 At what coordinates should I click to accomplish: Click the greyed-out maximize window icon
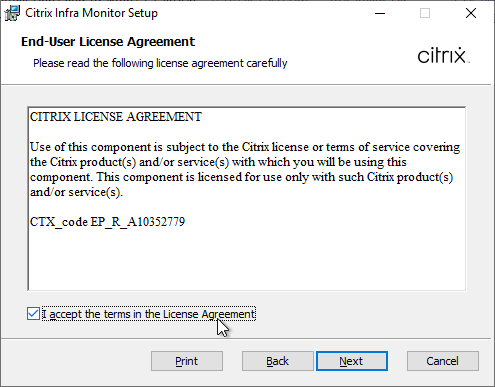click(425, 13)
